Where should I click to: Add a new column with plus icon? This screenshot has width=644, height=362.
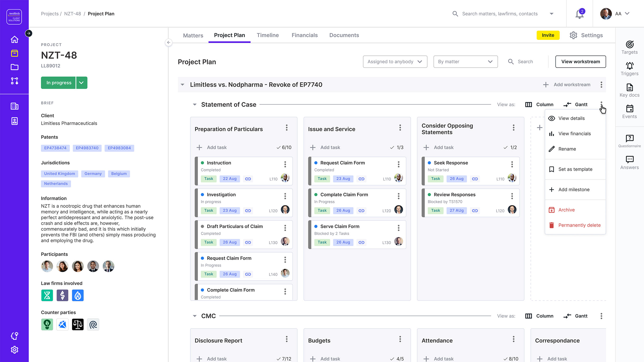pos(539,128)
